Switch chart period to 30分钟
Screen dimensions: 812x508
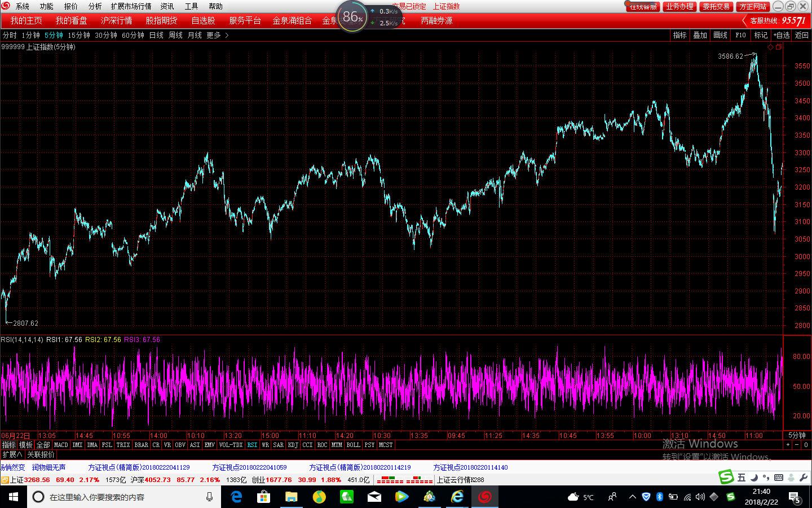(x=106, y=35)
